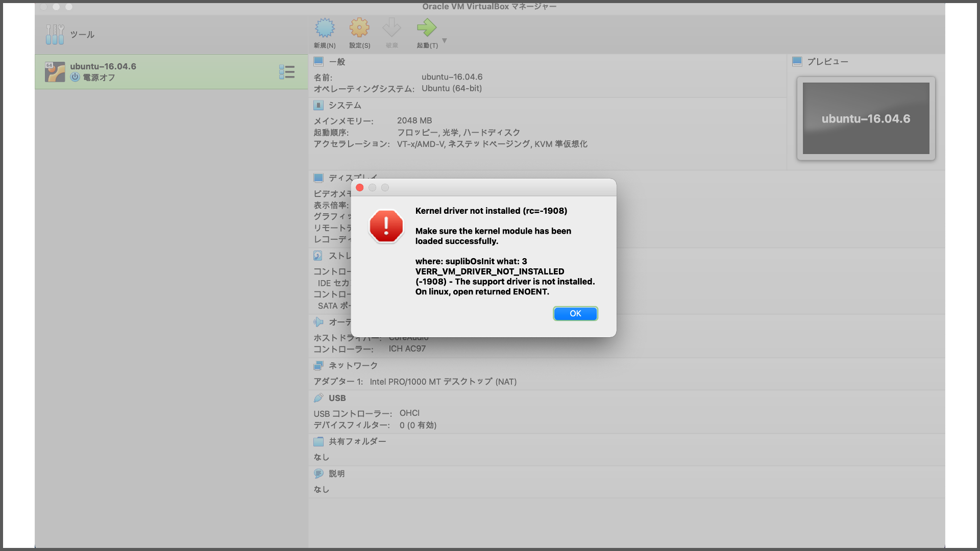
Task: Click the Preview (プレビュー) monitor icon
Action: [797, 62]
